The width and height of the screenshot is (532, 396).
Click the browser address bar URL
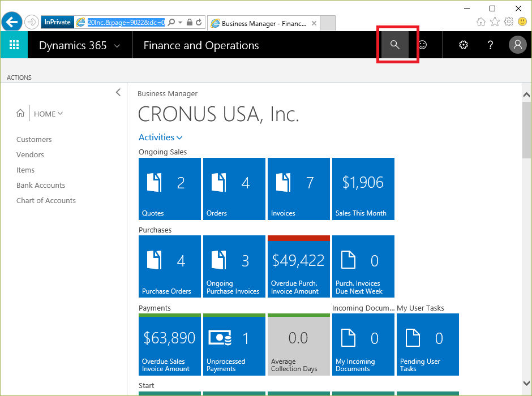coord(126,23)
